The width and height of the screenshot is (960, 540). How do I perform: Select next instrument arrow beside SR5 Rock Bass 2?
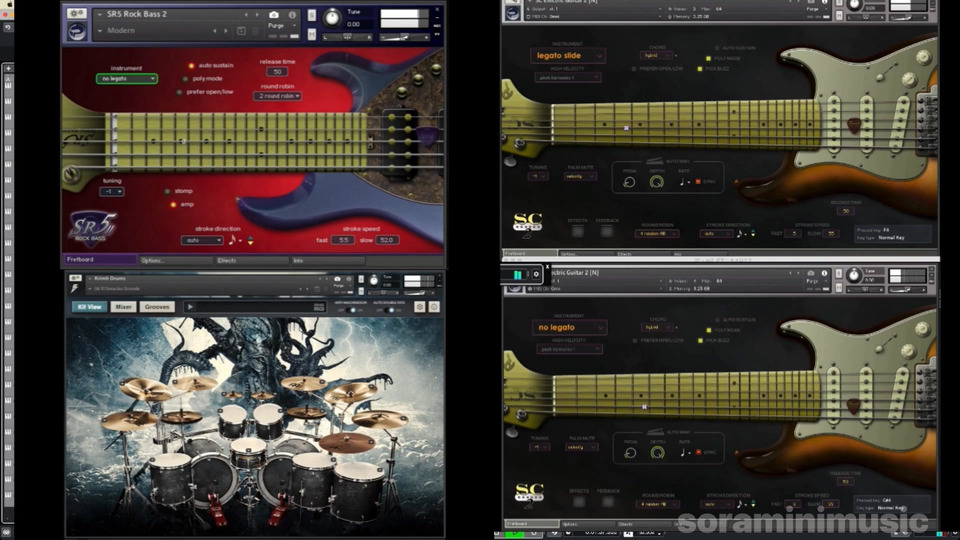[257, 15]
